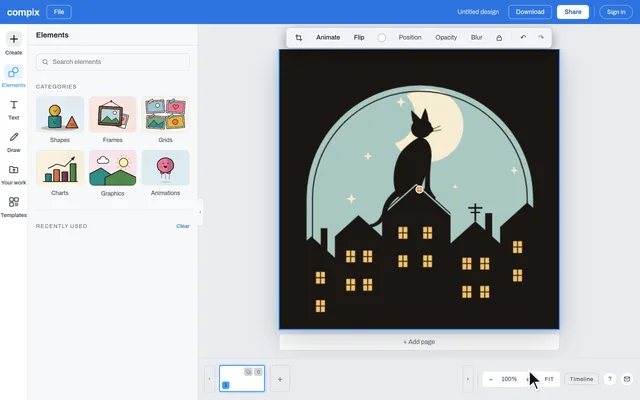Open the Charts category
Image resolution: width=640 pixels, height=400 pixels.
click(60, 173)
